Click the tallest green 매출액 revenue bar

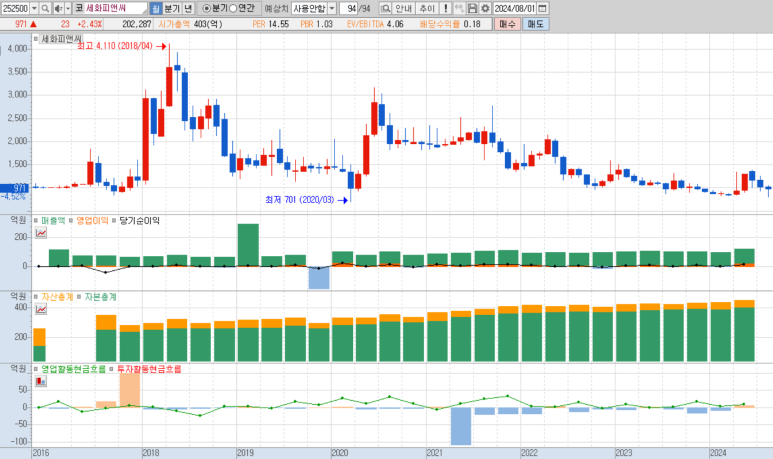[248, 245]
